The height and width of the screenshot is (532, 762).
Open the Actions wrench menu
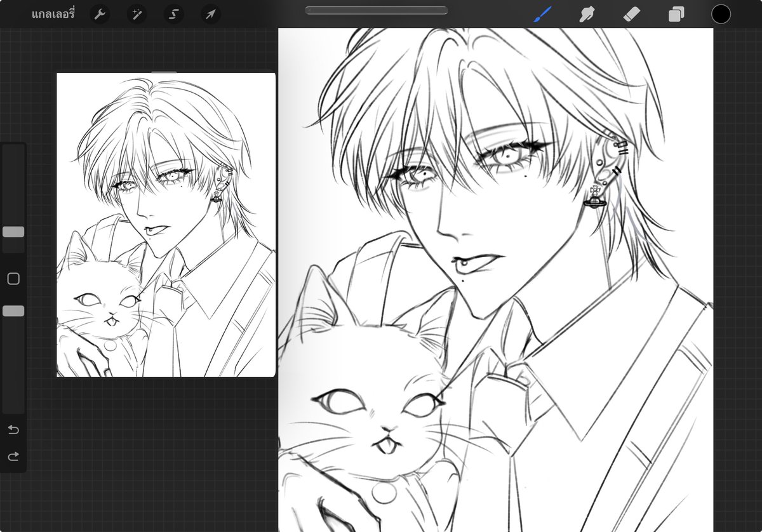(x=100, y=14)
